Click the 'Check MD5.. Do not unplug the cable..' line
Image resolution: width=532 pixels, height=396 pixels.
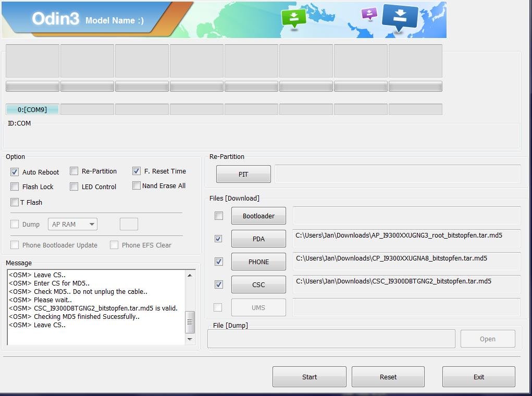[78, 291]
